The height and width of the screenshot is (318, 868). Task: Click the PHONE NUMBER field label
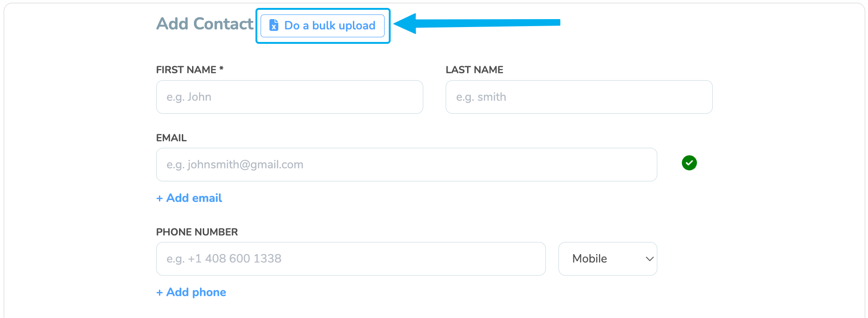(x=197, y=232)
